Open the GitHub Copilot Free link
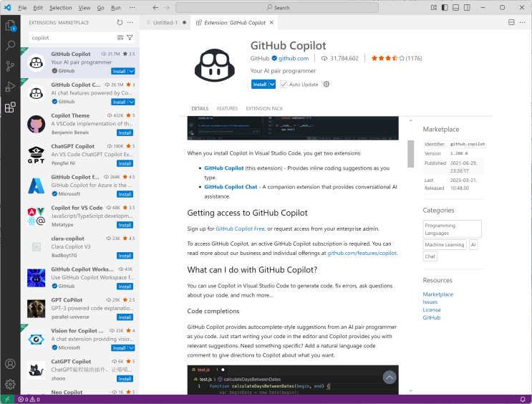The height and width of the screenshot is (404, 532). pyautogui.click(x=240, y=229)
